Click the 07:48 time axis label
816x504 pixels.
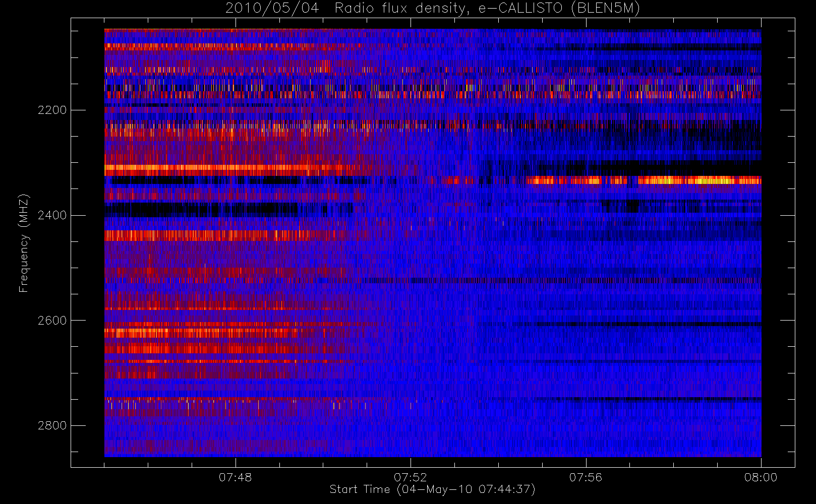click(235, 477)
